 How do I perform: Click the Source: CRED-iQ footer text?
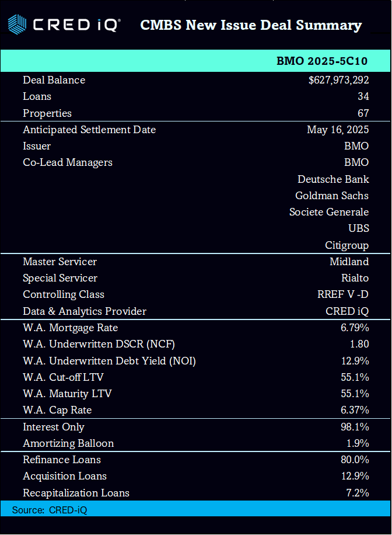click(50, 510)
